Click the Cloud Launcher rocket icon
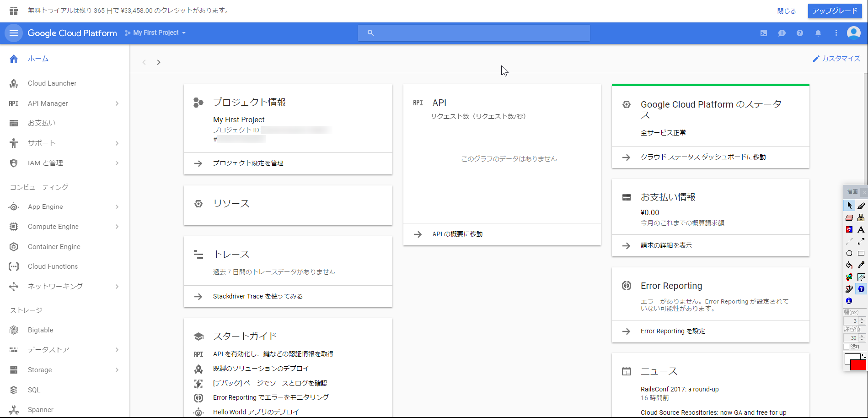 point(14,83)
